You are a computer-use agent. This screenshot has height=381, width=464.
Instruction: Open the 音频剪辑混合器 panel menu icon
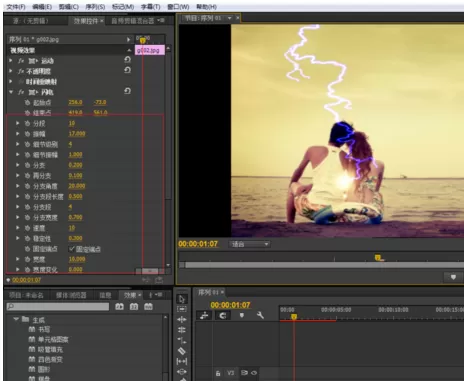point(161,21)
